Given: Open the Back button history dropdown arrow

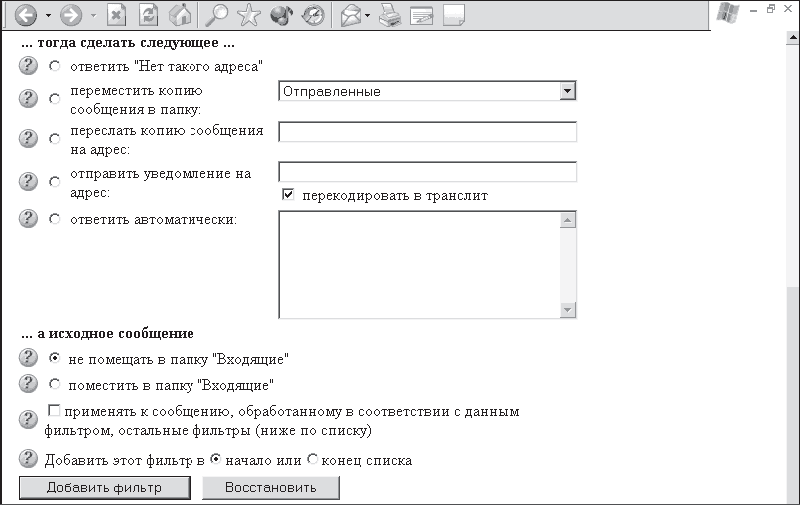Looking at the screenshot, I should point(48,15).
